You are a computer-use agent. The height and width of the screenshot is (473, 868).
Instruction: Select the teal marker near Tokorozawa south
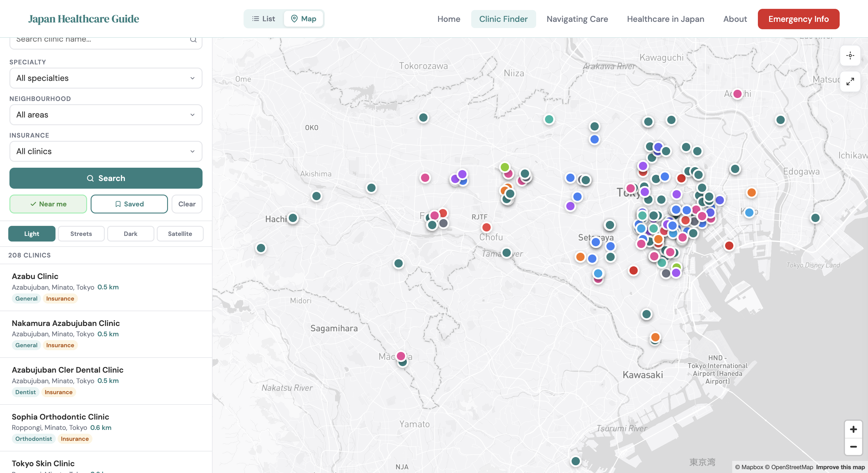423,118
